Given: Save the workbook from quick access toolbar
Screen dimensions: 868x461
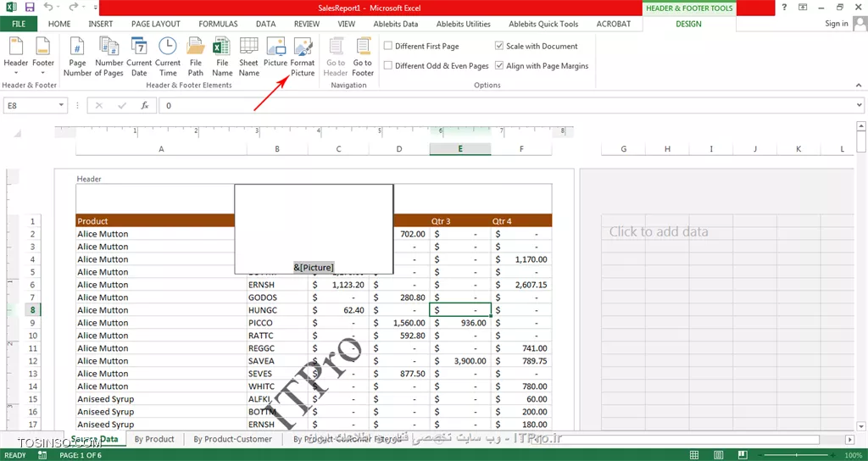Looking at the screenshot, I should pos(30,8).
